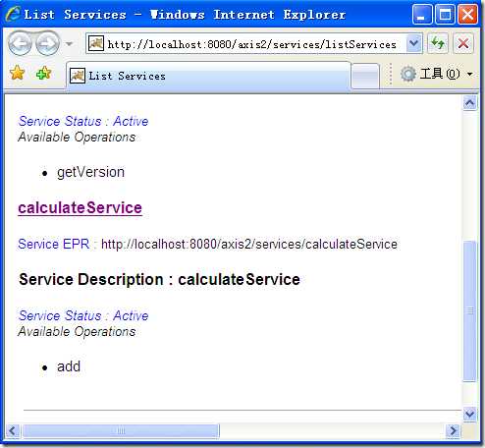Open a new blank tab
Image resolution: width=485 pixels, height=448 pixels.
pos(365,77)
